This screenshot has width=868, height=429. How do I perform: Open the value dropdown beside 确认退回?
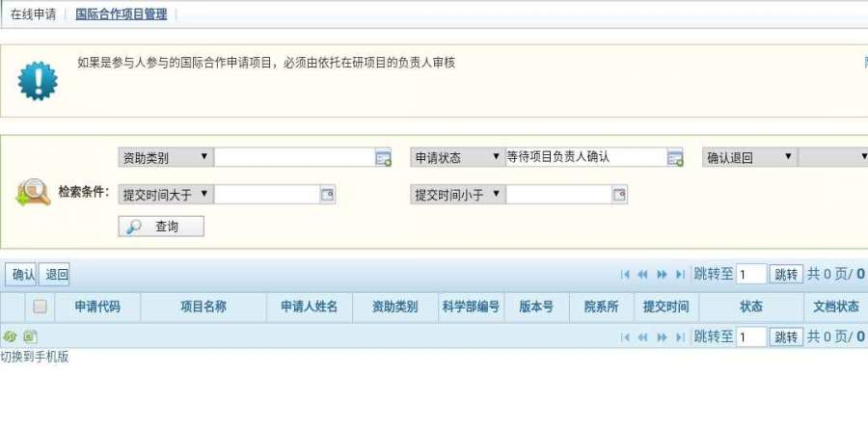[x=833, y=157]
